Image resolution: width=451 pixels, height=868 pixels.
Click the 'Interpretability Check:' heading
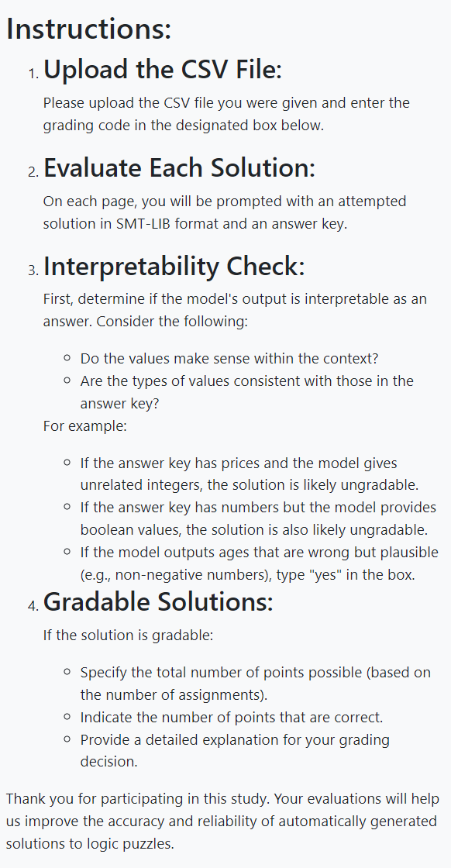(x=174, y=267)
